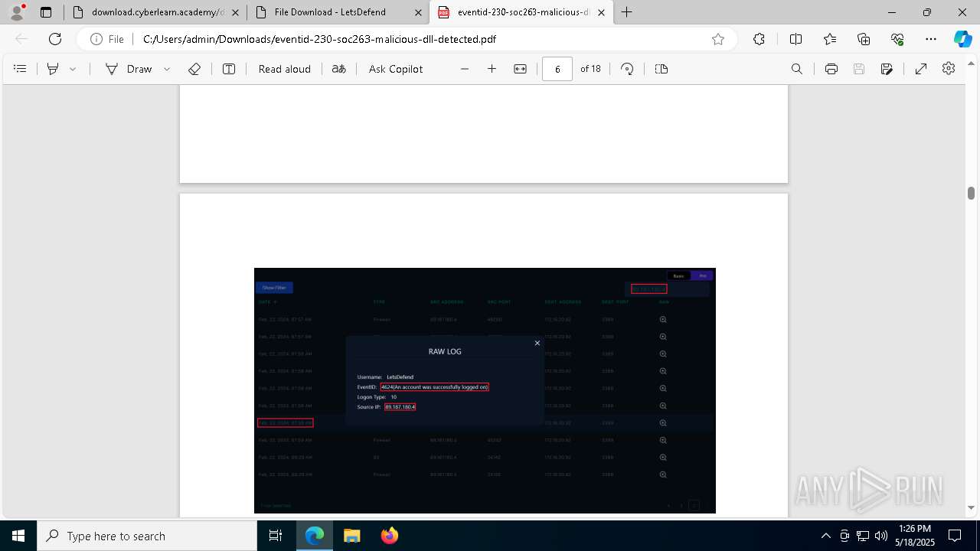The width and height of the screenshot is (980, 551).
Task: Close the download.cyberlearn.academy tab
Action: click(236, 12)
